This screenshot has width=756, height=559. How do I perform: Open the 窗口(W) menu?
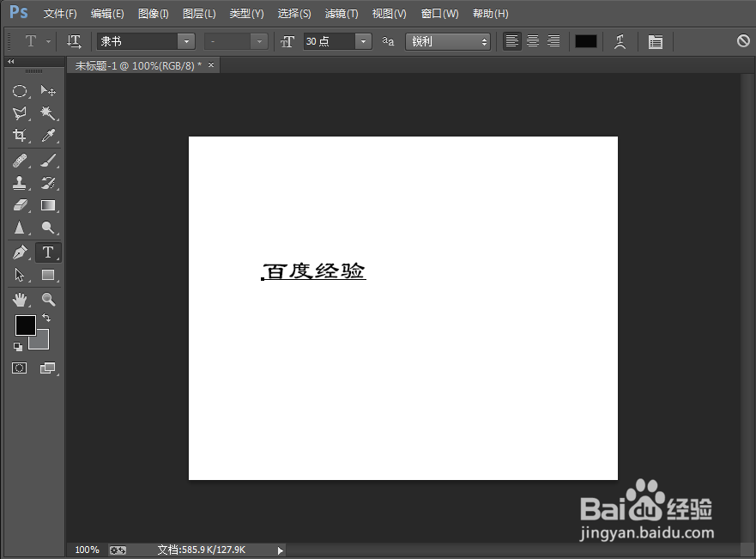tap(439, 14)
